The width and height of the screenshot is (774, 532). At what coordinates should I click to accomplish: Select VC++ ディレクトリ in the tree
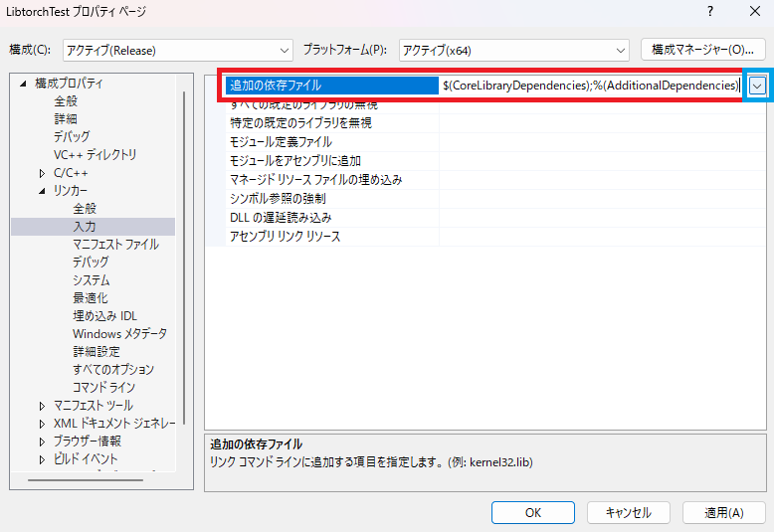click(95, 155)
